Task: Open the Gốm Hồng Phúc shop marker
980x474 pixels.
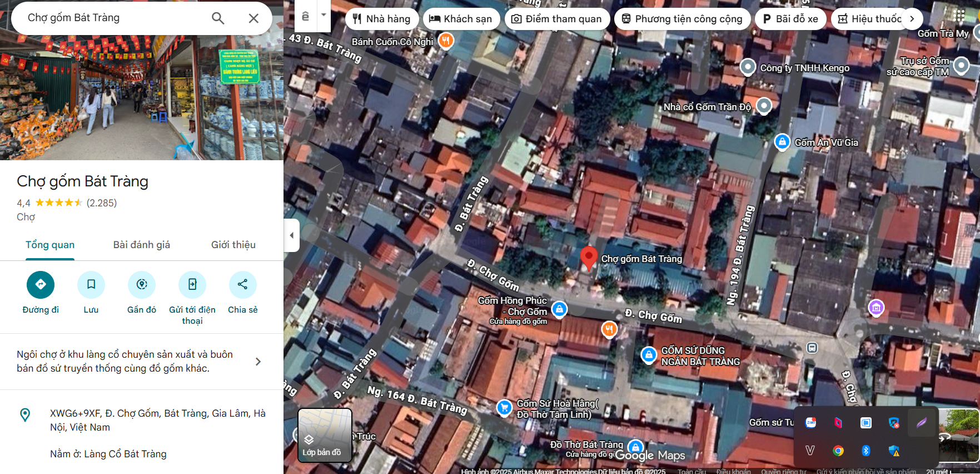Action: tap(559, 309)
